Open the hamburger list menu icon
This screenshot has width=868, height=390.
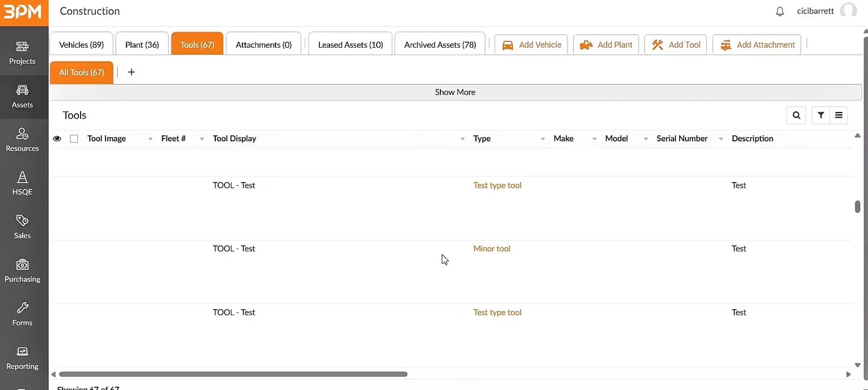coord(839,115)
